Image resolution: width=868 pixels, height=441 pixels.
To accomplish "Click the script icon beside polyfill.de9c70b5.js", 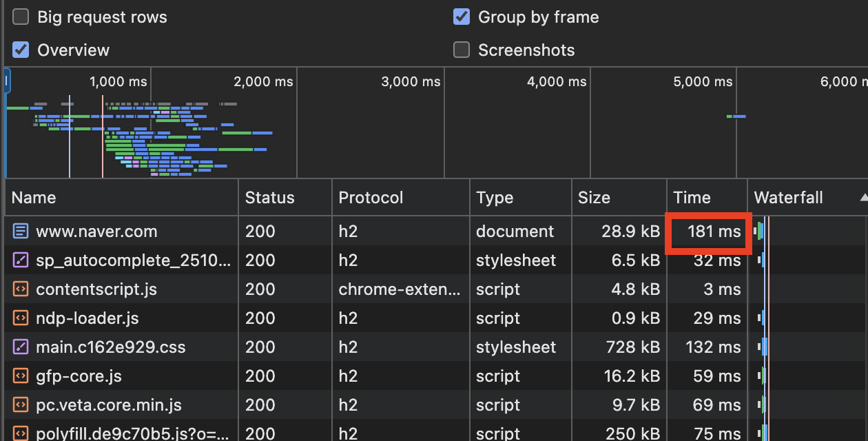I will tap(21, 433).
